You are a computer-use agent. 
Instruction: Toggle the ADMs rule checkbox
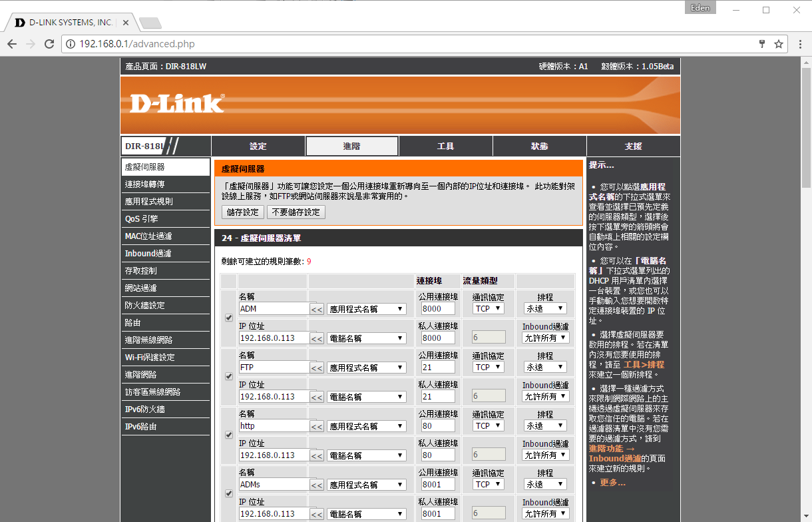[229, 493]
